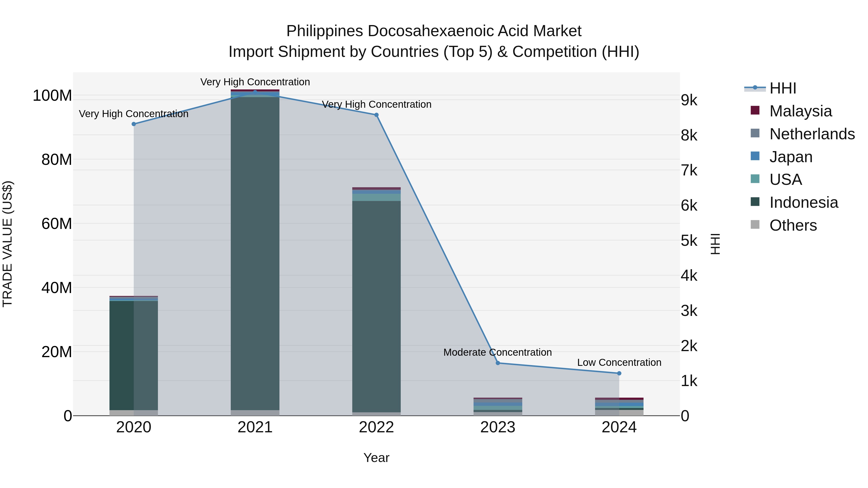Click the right-side 'HHI' axis title
Image resolution: width=868 pixels, height=488 pixels.
click(715, 244)
